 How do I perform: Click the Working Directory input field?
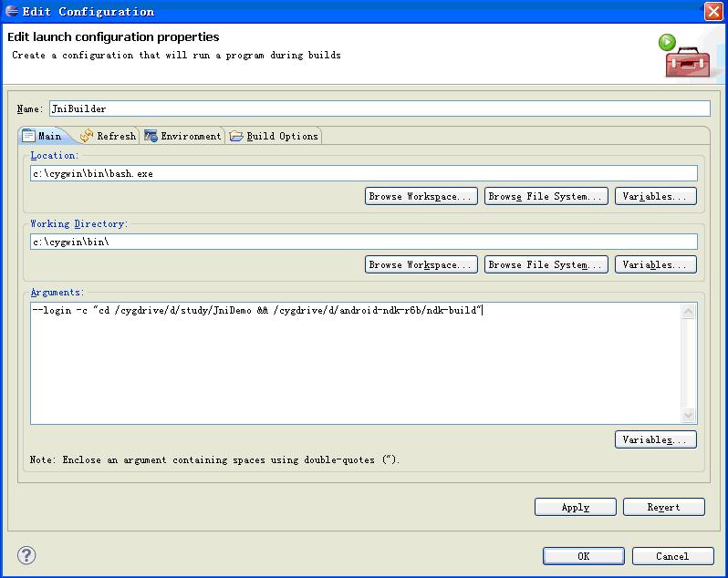(x=363, y=242)
